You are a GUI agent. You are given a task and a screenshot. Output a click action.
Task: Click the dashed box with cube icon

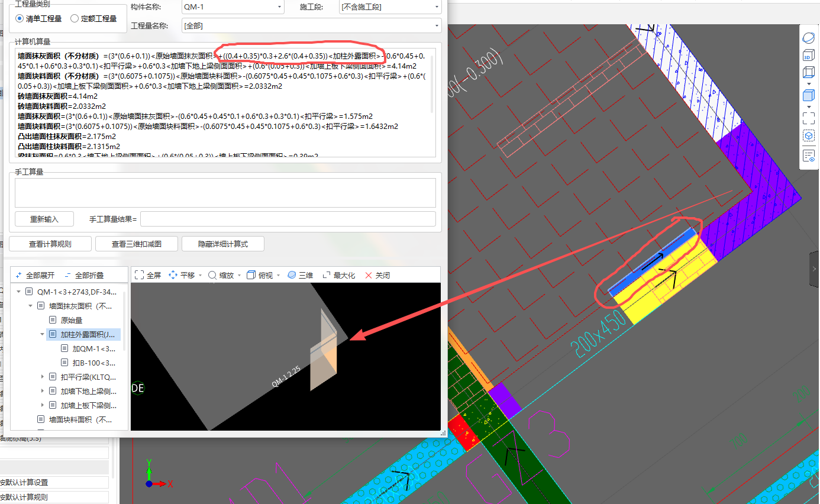pyautogui.click(x=809, y=135)
